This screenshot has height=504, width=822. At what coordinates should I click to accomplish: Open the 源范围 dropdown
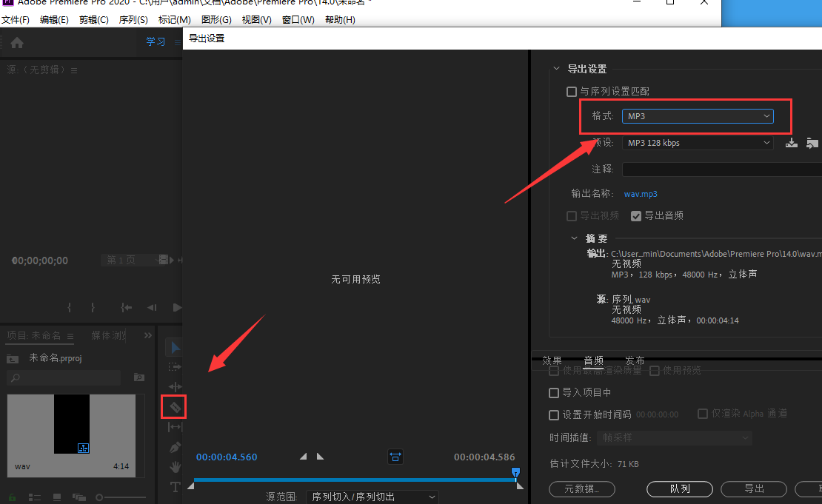[x=372, y=497]
